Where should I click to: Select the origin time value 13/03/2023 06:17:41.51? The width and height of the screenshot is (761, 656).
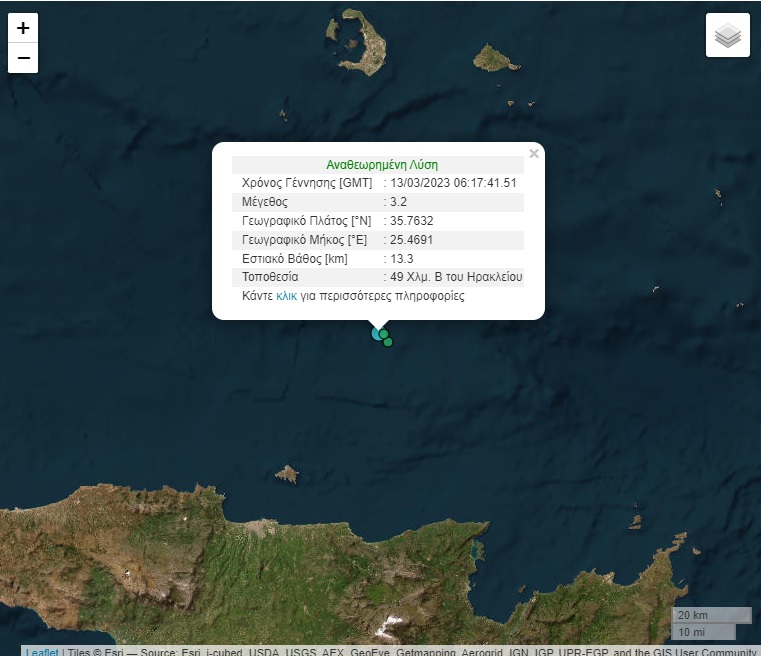pyautogui.click(x=453, y=183)
